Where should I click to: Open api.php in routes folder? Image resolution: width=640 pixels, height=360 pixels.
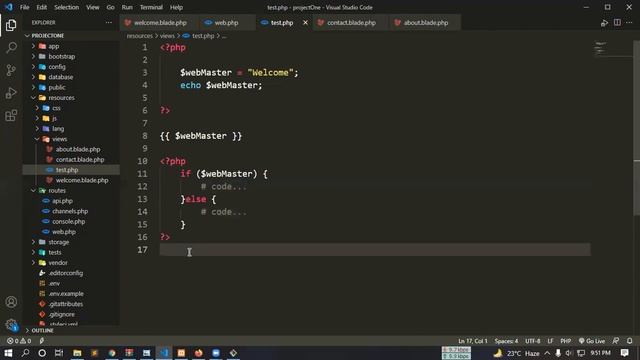pos(62,201)
